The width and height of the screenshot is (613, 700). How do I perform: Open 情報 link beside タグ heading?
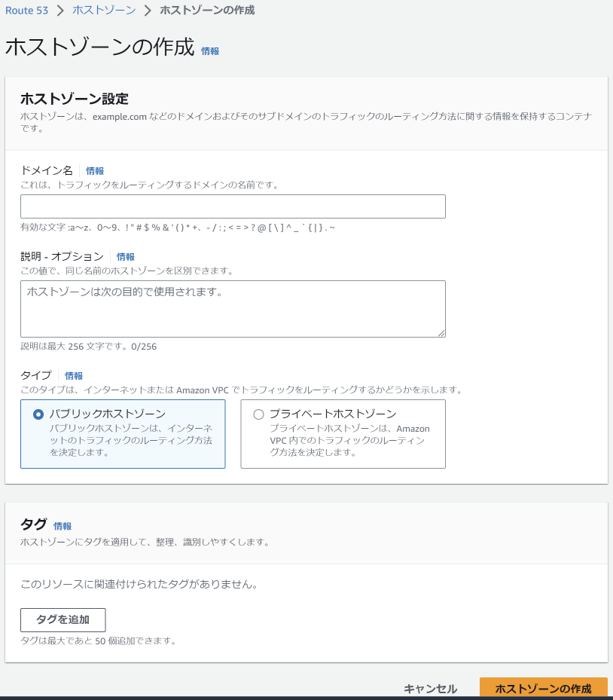click(63, 526)
